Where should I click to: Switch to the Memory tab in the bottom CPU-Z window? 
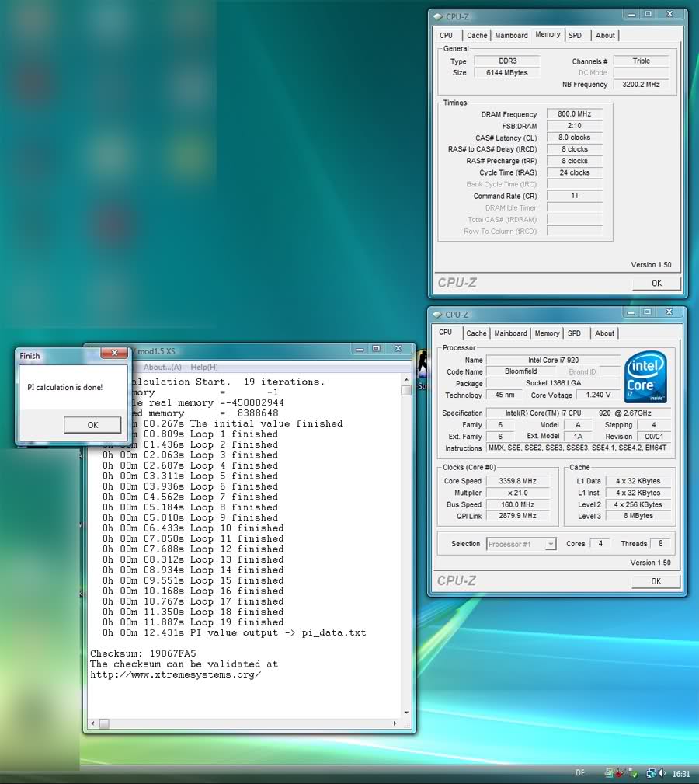tap(547, 333)
